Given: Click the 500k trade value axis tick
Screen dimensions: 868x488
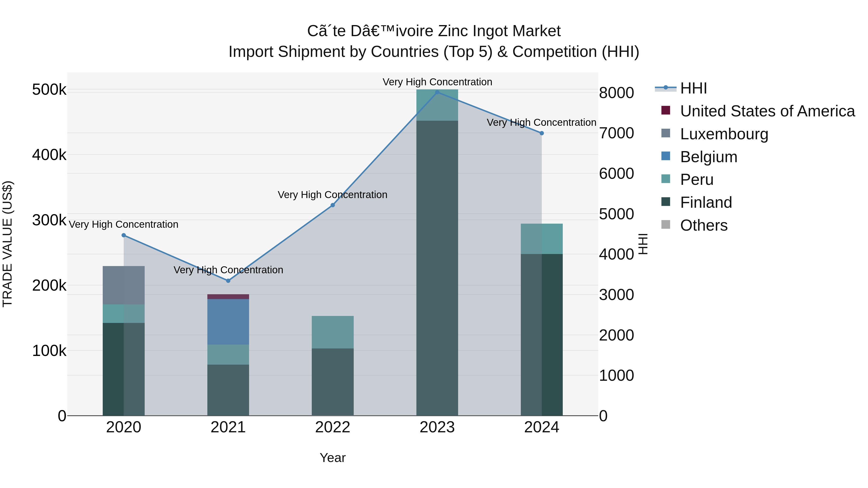Looking at the screenshot, I should coord(49,90).
